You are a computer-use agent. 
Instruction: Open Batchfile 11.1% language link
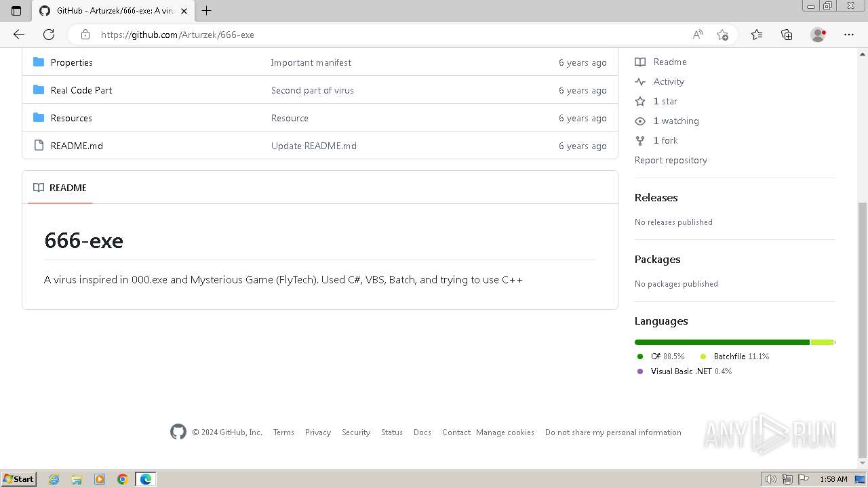(x=735, y=357)
